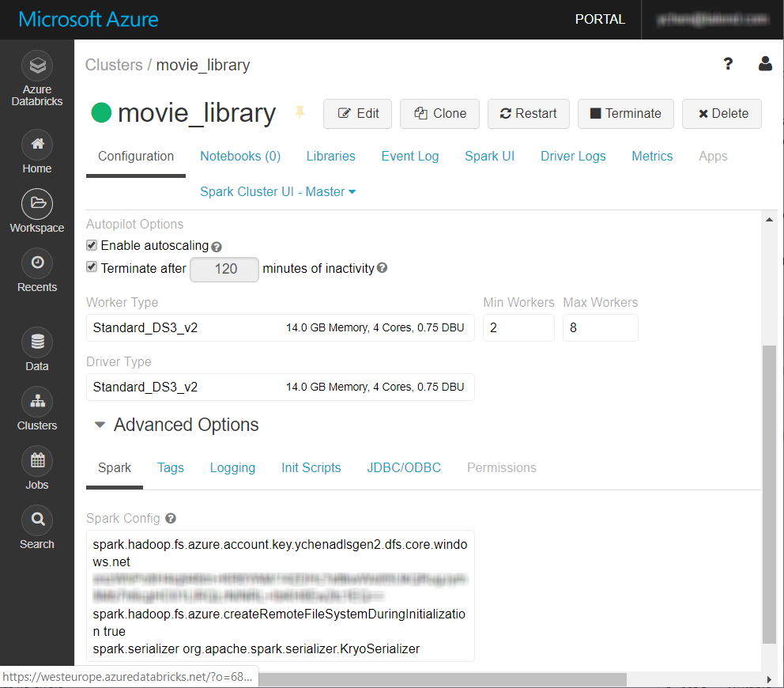Open the Metrics tab
784x688 pixels.
coord(652,156)
